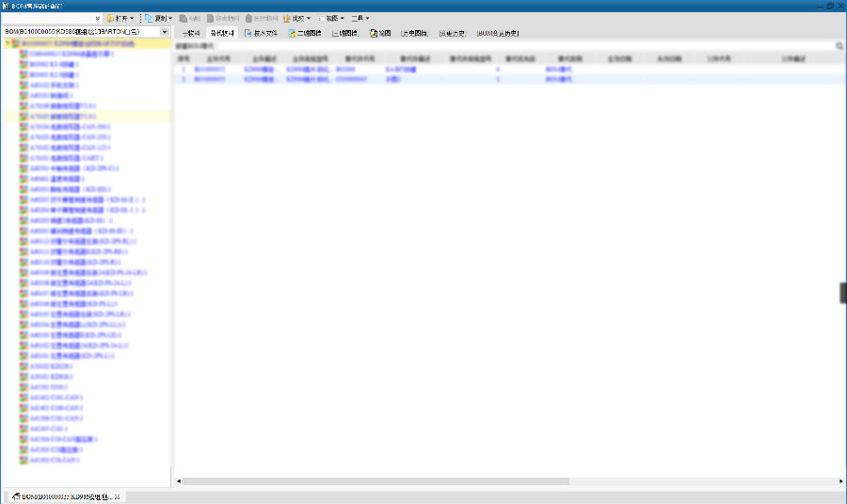
Task: Click the compare icon next to 比较
Action: pyautogui.click(x=287, y=19)
